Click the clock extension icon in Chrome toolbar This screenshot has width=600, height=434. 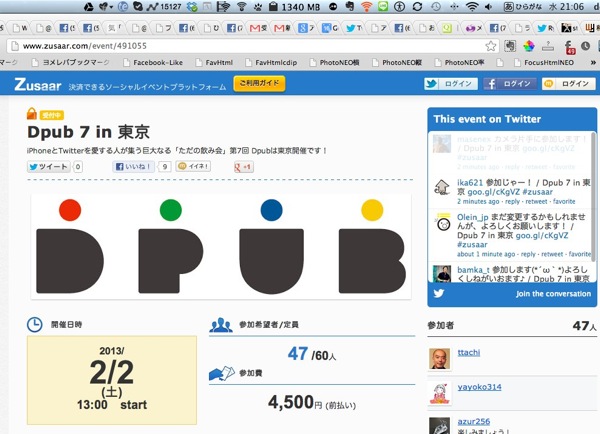[585, 46]
